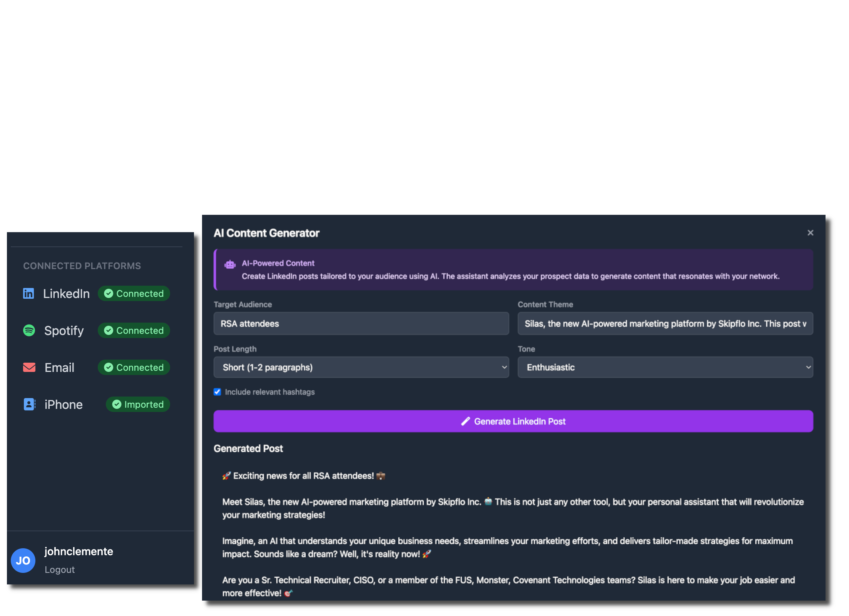Click the robot icon in AI-Powered Content banner
Image resolution: width=849 pixels, height=616 pixels.
pyautogui.click(x=230, y=264)
